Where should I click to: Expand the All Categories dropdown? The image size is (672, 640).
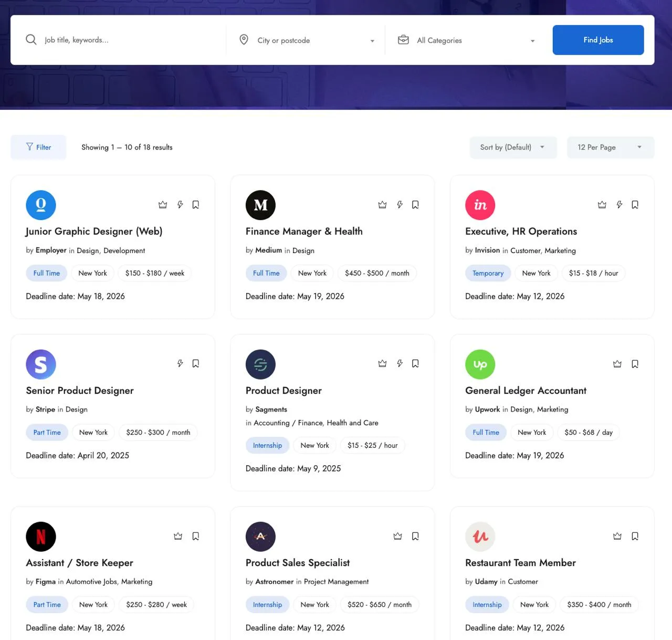[467, 40]
